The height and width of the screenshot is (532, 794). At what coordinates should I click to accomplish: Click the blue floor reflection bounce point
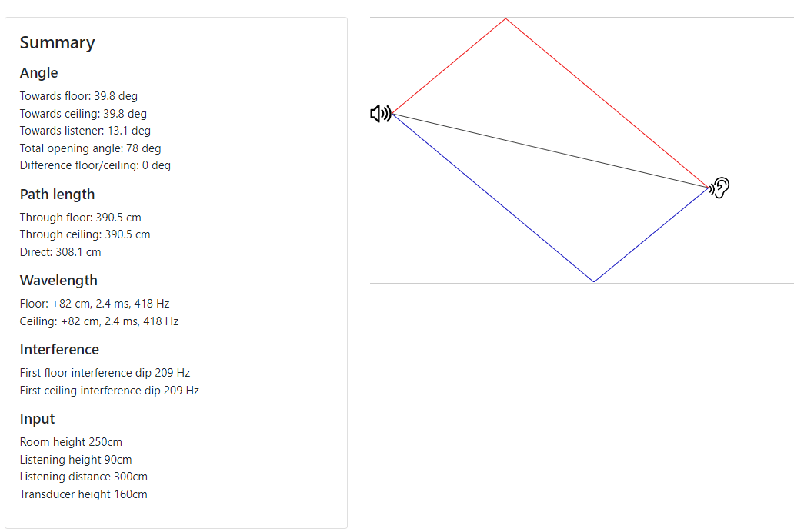click(x=594, y=281)
